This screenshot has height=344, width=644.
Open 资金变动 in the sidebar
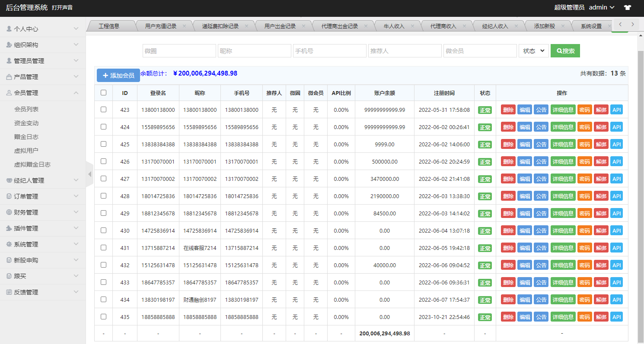(26, 123)
